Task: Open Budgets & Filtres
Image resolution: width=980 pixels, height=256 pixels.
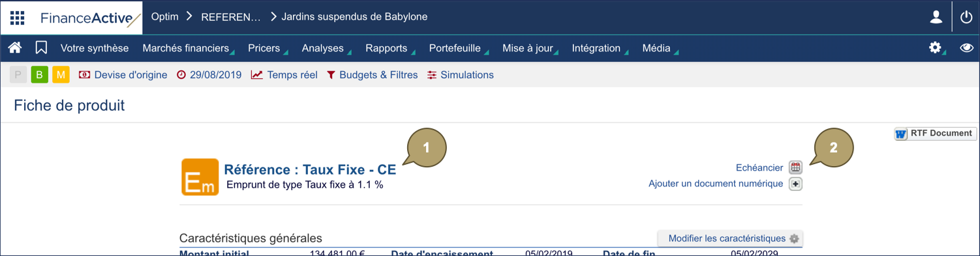Action: point(372,75)
